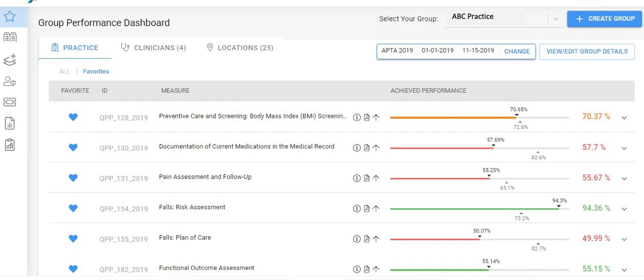The image size is (644, 280).
Task: Click the Create Group button
Action: (604, 19)
